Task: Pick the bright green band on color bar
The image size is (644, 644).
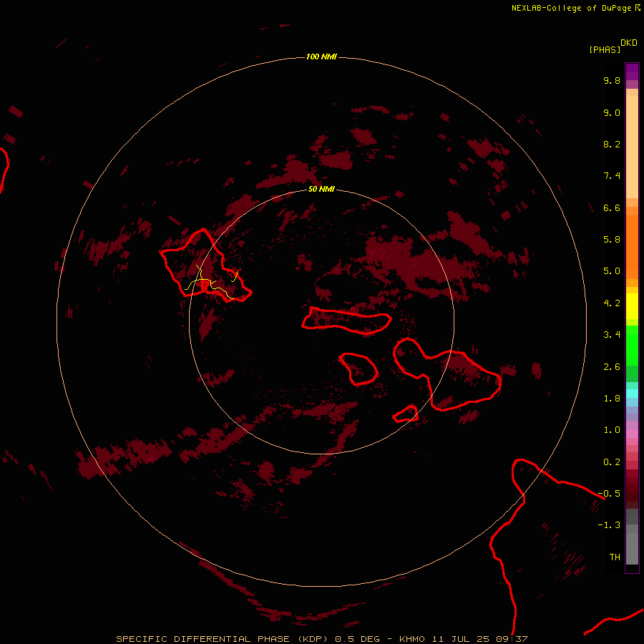Action: point(632,345)
